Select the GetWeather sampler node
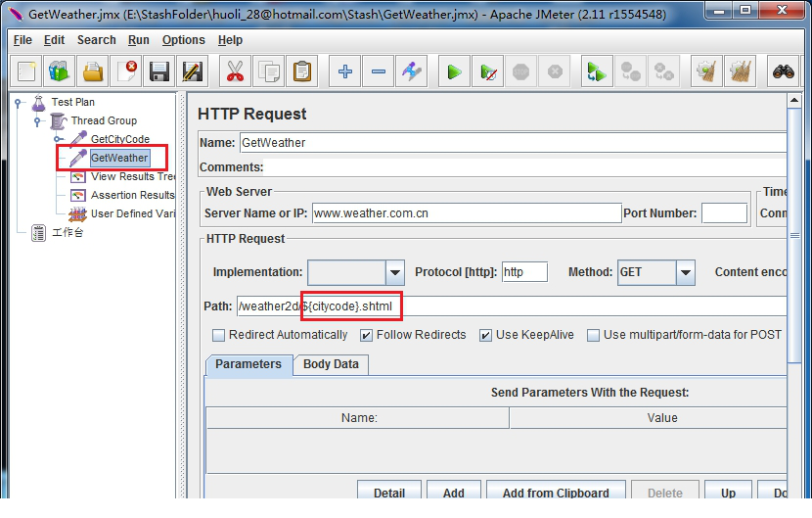 pyautogui.click(x=119, y=158)
